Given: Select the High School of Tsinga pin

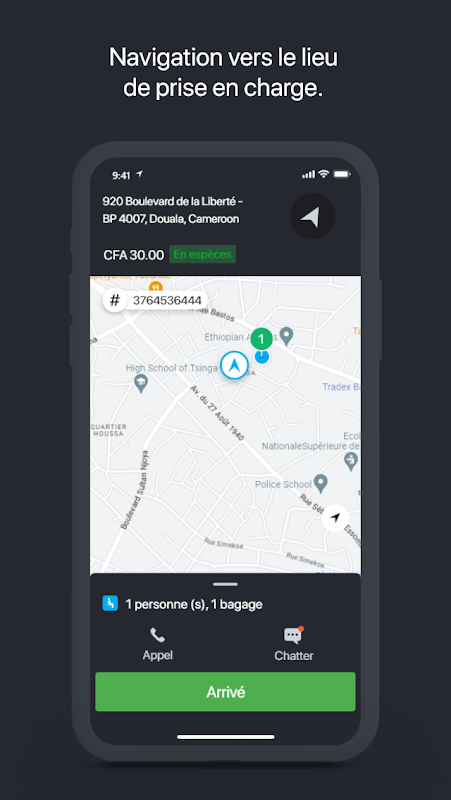Looking at the screenshot, I should (141, 383).
